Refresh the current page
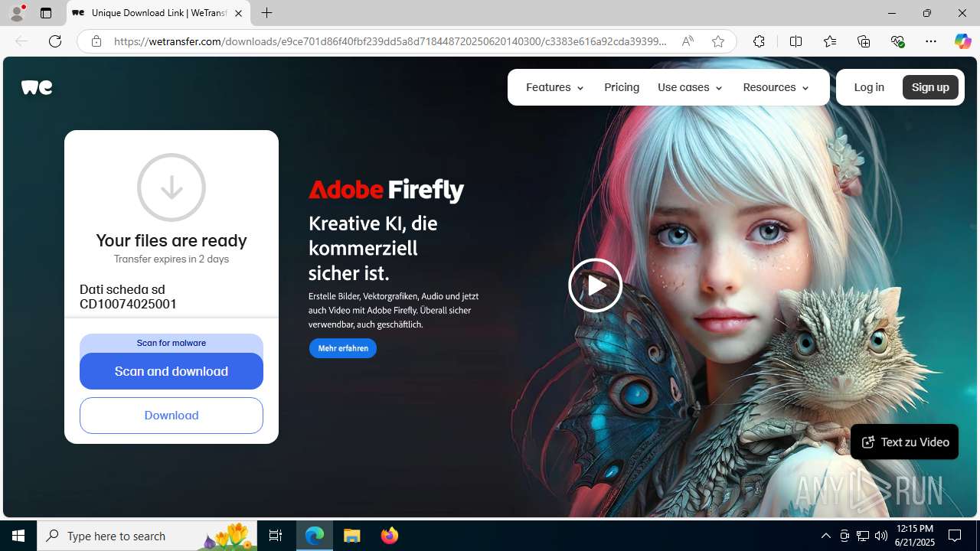Viewport: 980px width, 551px height. coord(55,41)
